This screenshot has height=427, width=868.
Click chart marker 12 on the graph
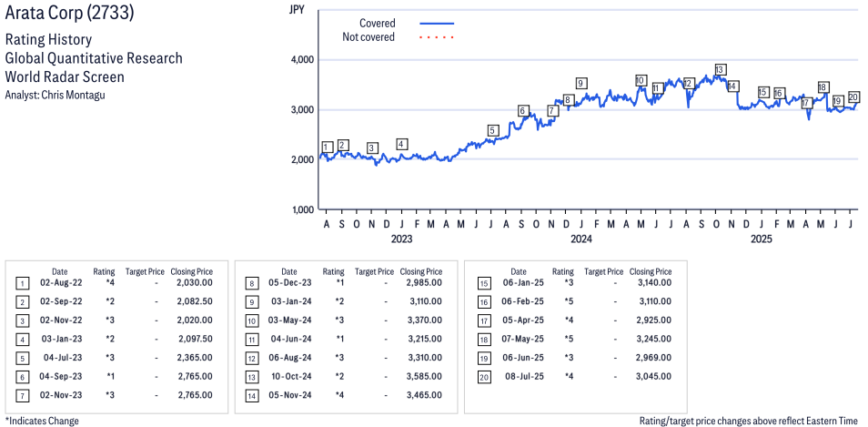click(x=688, y=83)
